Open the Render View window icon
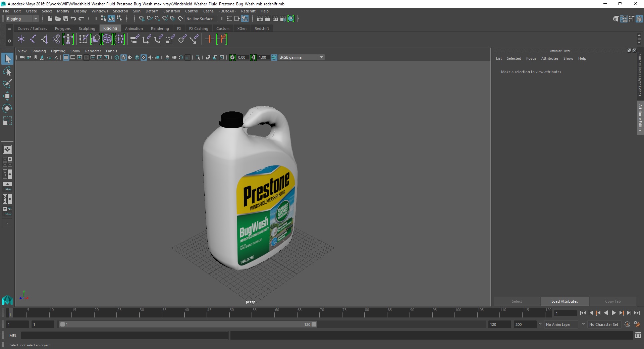 click(260, 19)
